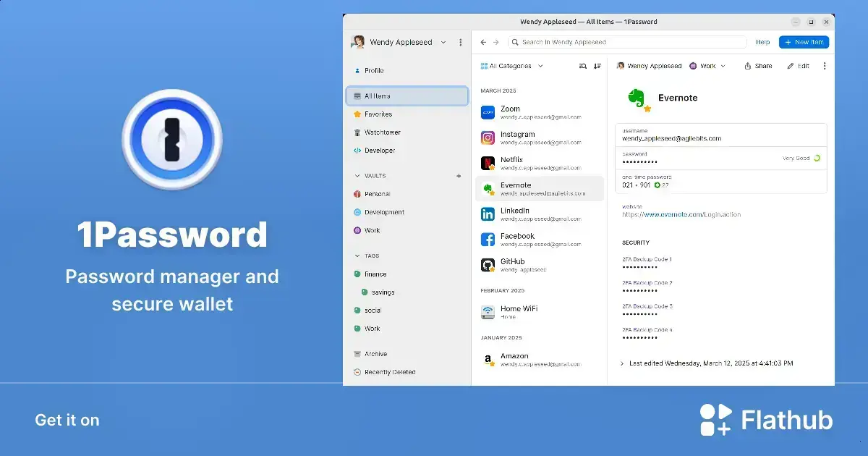Click the Very Good strength indicator
The height and width of the screenshot is (456, 868).
coord(801,158)
